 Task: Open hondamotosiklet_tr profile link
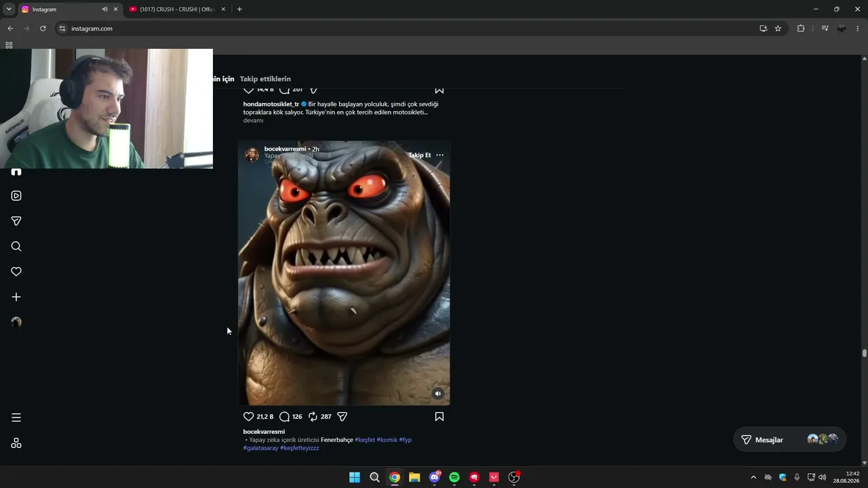coord(271,104)
